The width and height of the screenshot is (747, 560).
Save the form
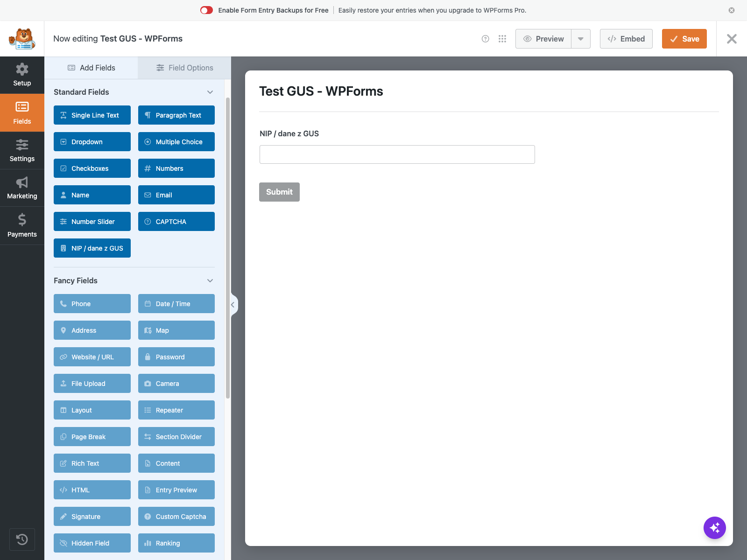(684, 39)
